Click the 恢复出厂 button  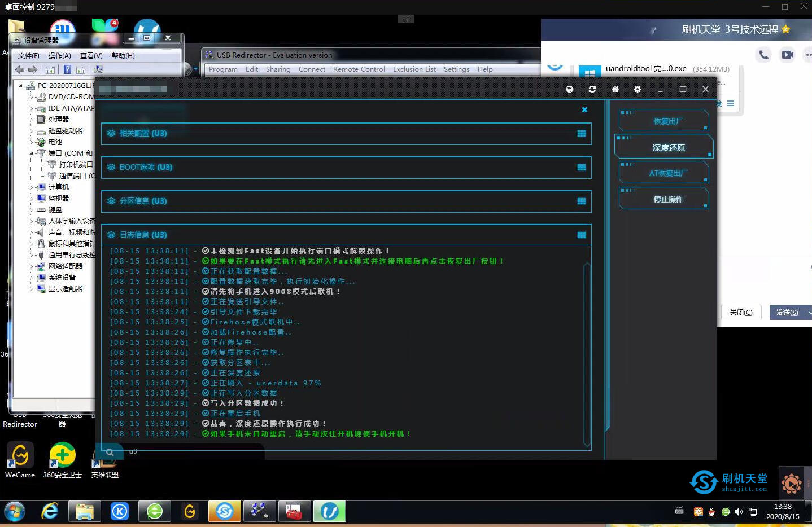click(664, 121)
